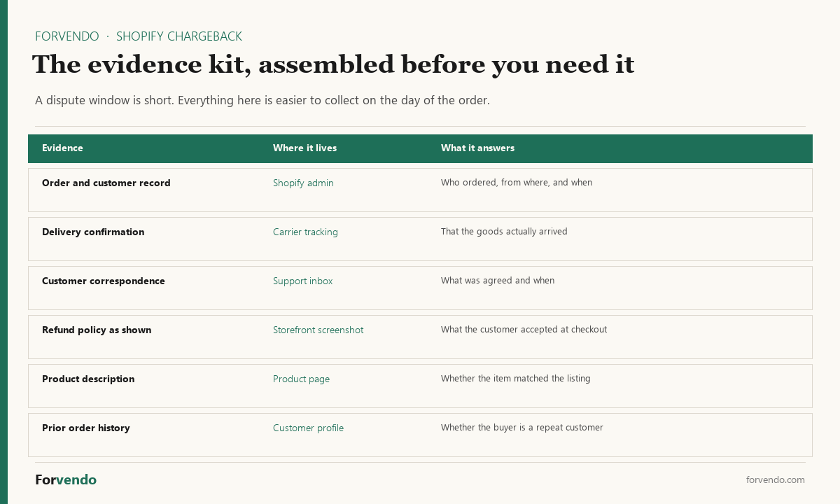Click the subtitle about the short dispute window
This screenshot has width=840, height=504.
click(x=262, y=100)
